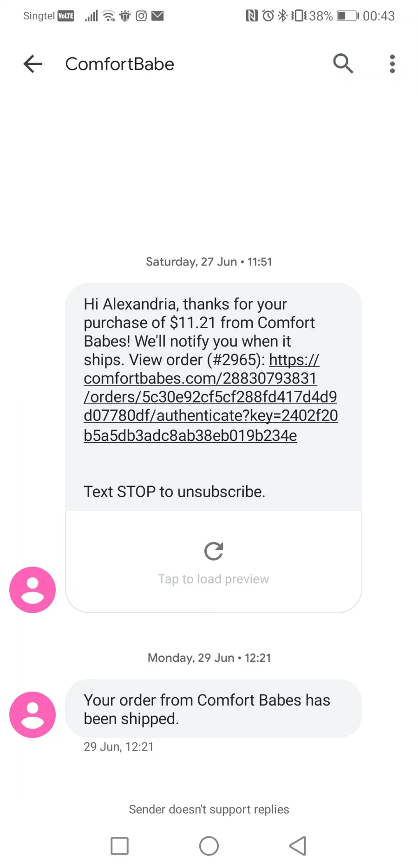The width and height of the screenshot is (418, 868).
Task: Tap the first pink contact avatar
Action: [33, 590]
